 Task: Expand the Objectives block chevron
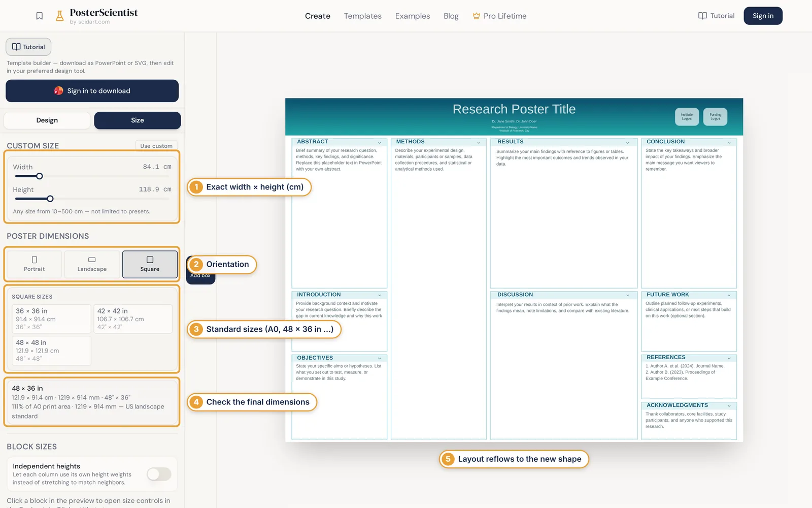click(x=380, y=358)
